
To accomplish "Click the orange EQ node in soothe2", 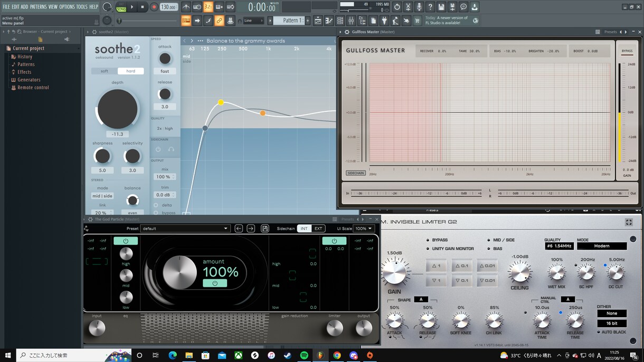I will [x=262, y=113].
